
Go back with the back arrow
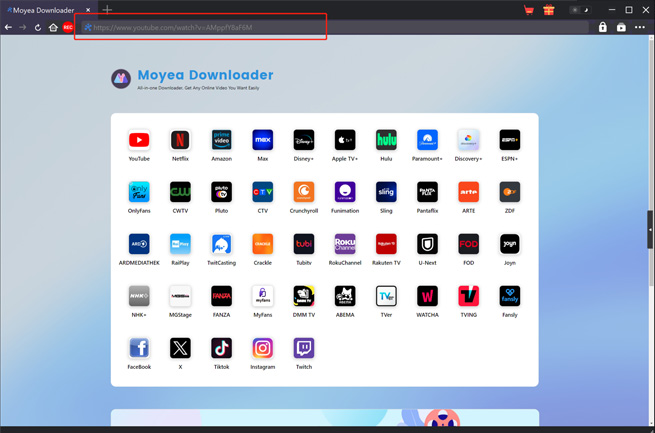pyautogui.click(x=8, y=28)
